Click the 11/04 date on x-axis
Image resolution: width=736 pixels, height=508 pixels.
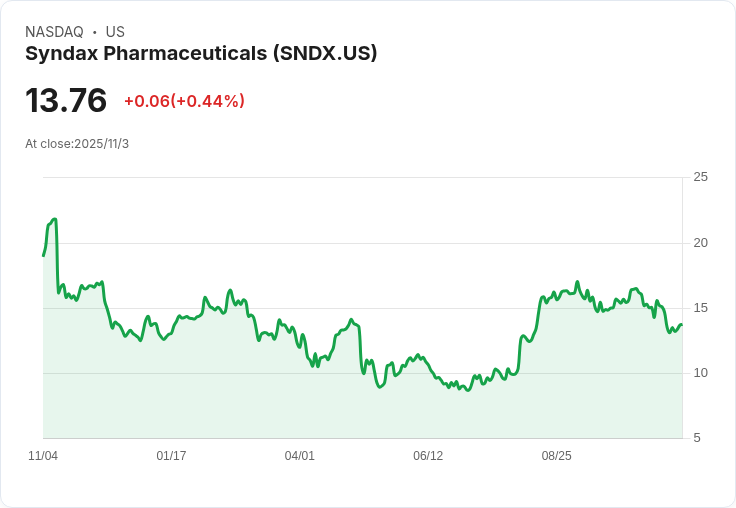tap(43, 456)
